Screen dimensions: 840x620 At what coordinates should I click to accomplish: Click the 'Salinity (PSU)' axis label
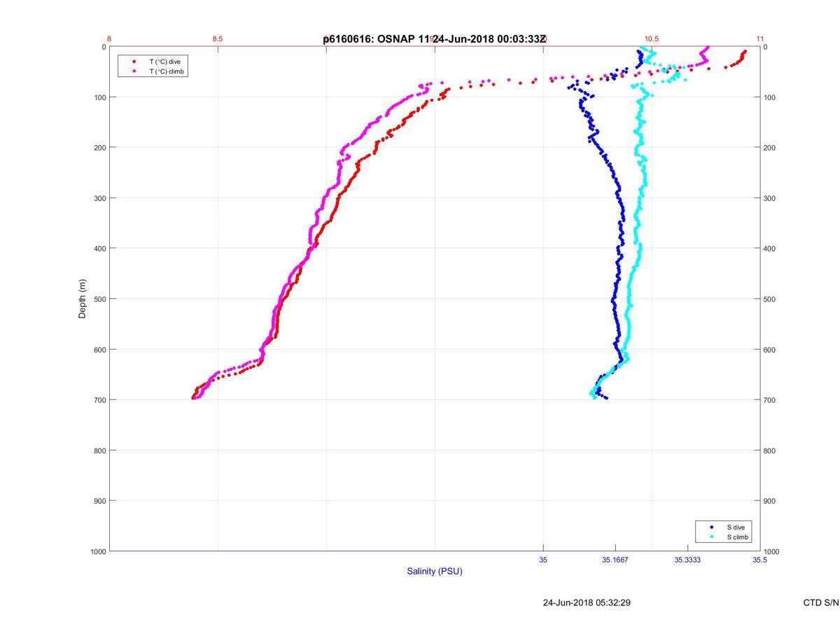coord(435,572)
